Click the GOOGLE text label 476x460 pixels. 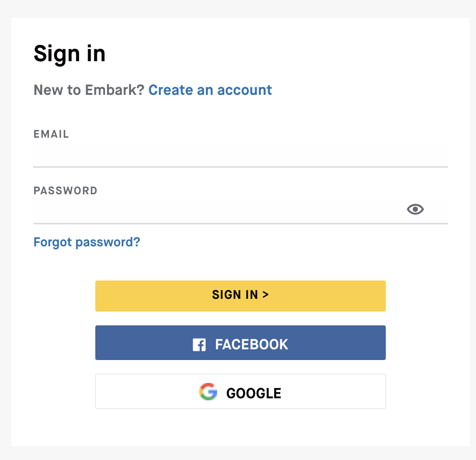coord(254,393)
